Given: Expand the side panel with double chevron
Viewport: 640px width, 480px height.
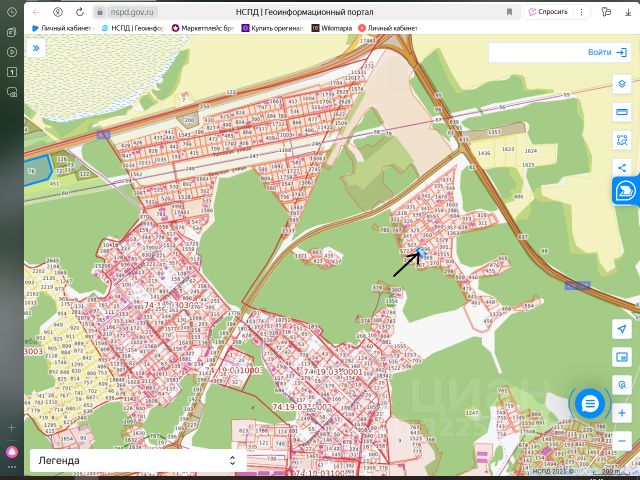Looking at the screenshot, I should (36, 48).
